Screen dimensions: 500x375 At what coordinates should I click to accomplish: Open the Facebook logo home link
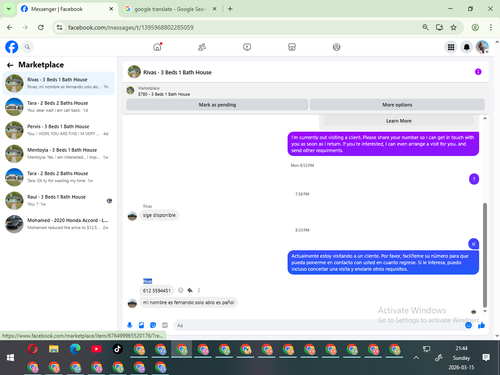pyautogui.click(x=12, y=47)
